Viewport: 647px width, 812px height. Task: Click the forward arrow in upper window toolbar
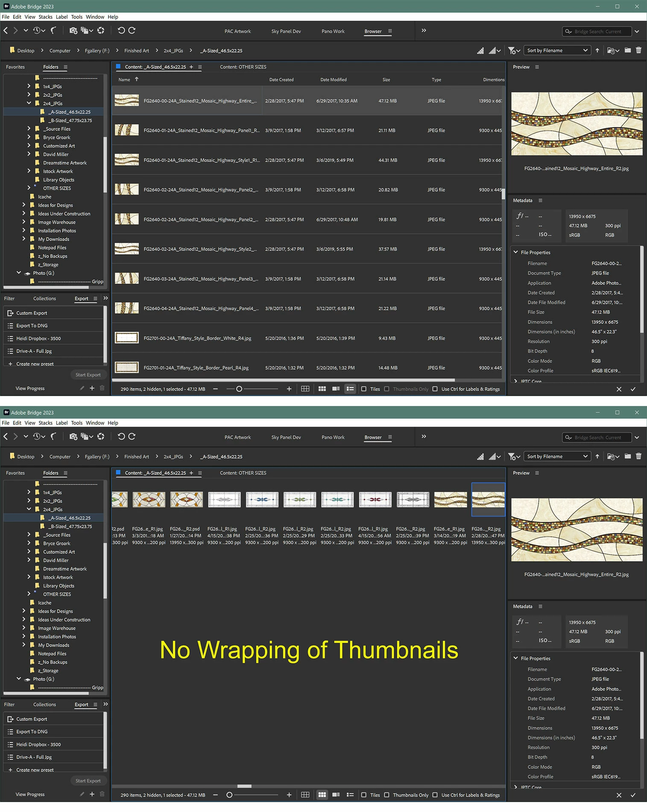16,30
